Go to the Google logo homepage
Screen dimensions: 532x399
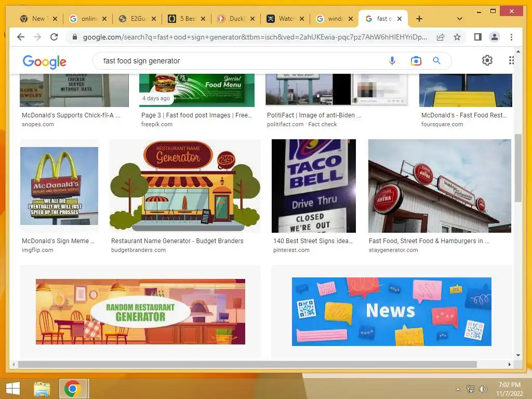point(45,62)
